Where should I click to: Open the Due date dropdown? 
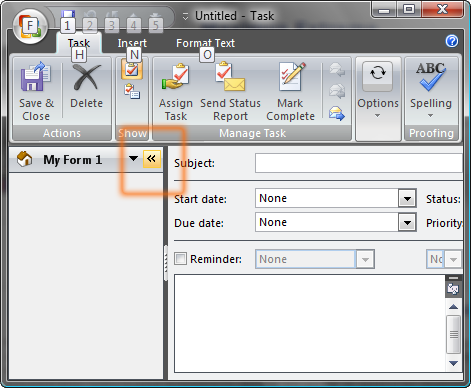(x=407, y=223)
